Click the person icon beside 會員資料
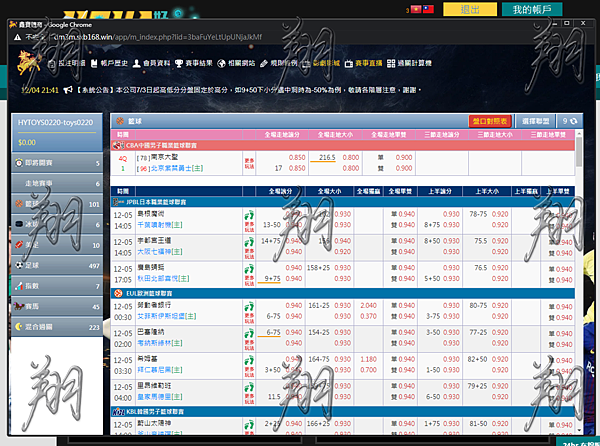Viewport: 600px width, 446px height. [136, 63]
